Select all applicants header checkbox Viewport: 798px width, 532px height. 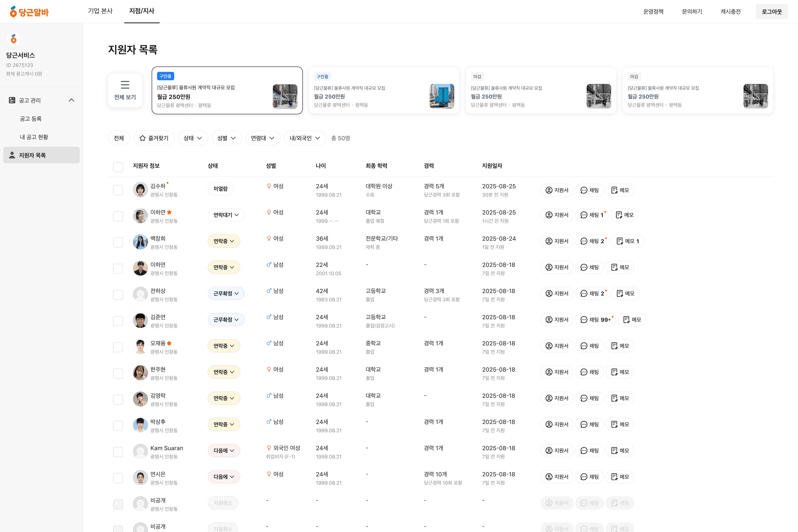click(118, 167)
